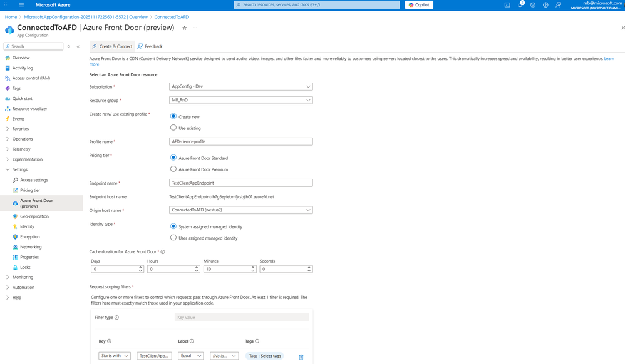Focus the global search resources box
Screen dimensions: 625x364
(x=317, y=5)
